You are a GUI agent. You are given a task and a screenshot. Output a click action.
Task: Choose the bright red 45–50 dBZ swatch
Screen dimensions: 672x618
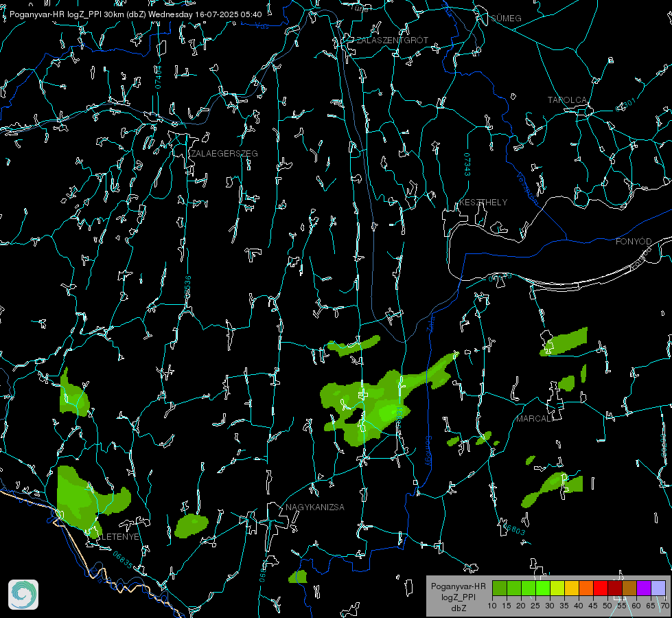pos(601,588)
